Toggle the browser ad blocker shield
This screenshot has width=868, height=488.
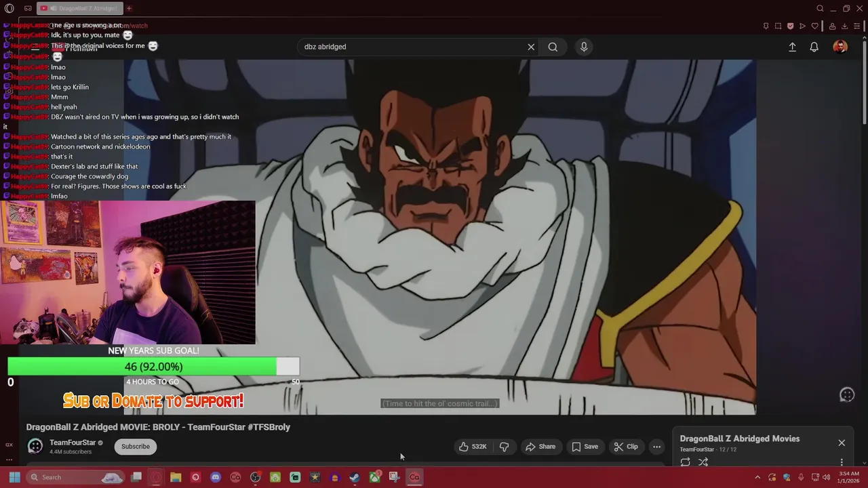point(790,26)
